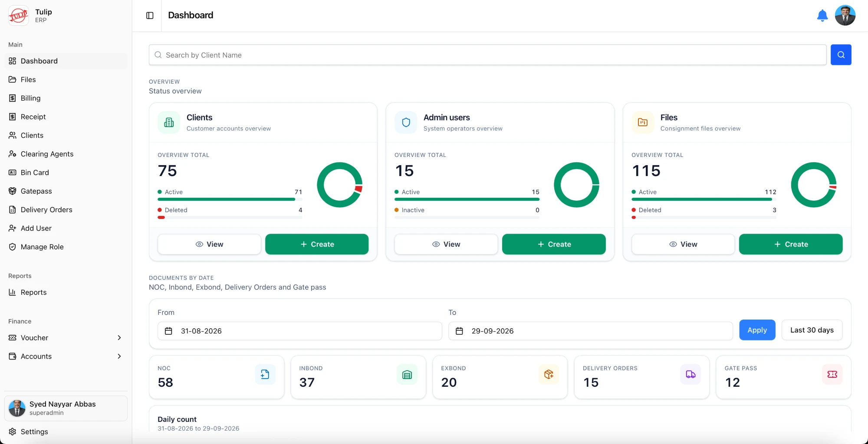Click the Files card folder icon

643,122
